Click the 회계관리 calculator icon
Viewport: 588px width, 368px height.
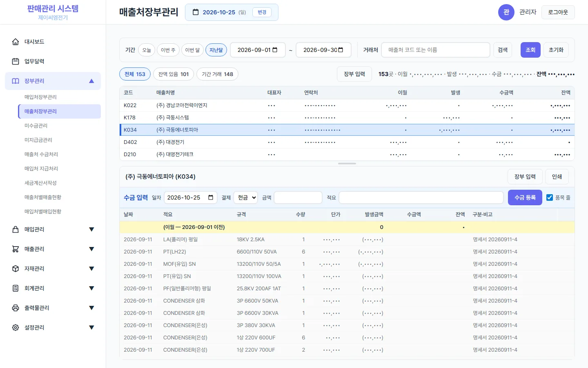tap(16, 288)
